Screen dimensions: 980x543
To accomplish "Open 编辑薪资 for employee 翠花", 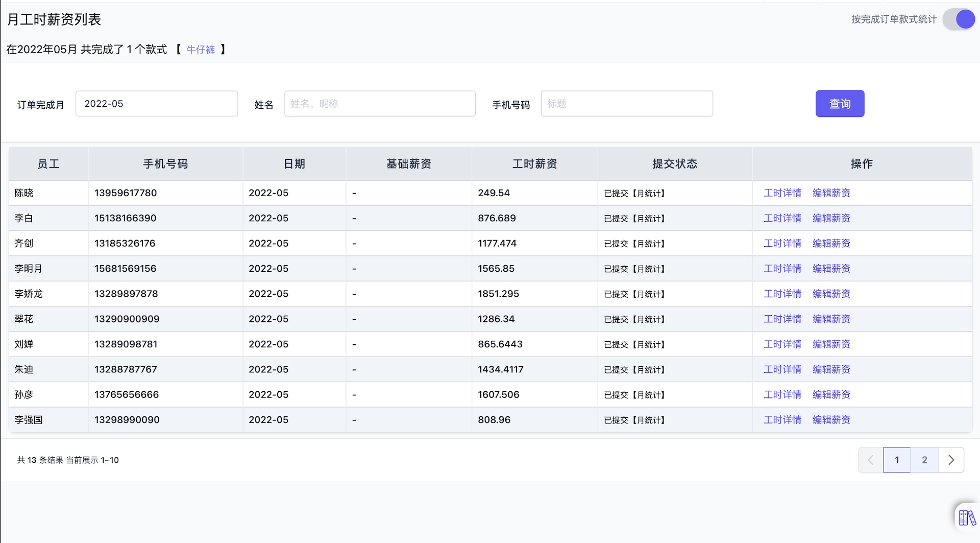I will click(x=831, y=319).
